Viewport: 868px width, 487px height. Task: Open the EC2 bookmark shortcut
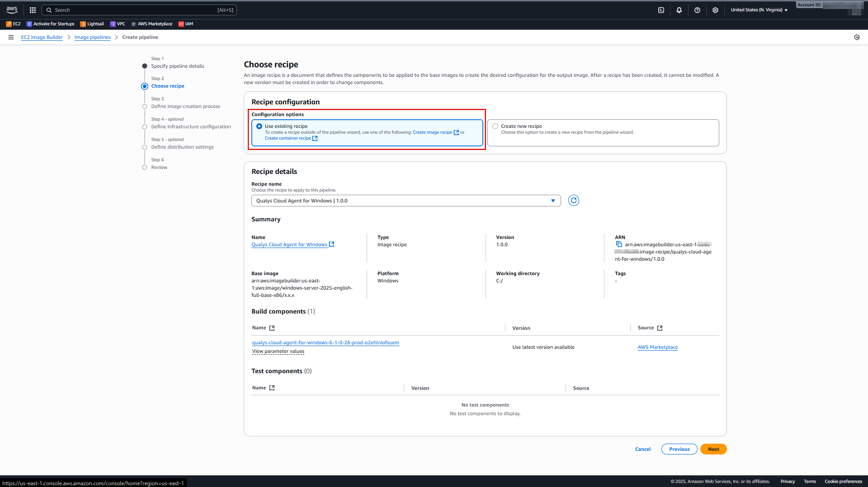click(14, 24)
